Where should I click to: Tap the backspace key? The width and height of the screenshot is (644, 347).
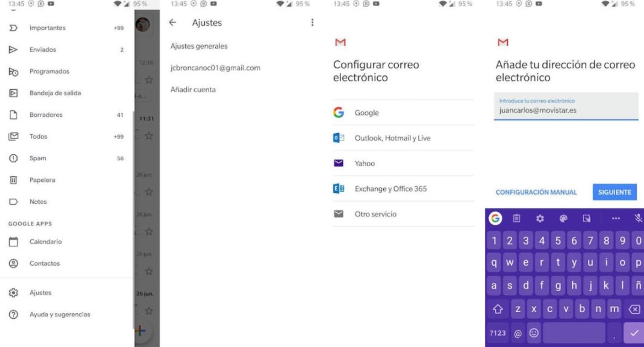click(x=634, y=309)
